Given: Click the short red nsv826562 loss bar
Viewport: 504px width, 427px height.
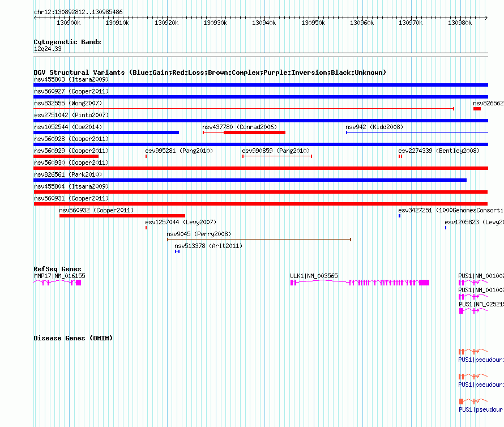Looking at the screenshot, I should [477, 109].
